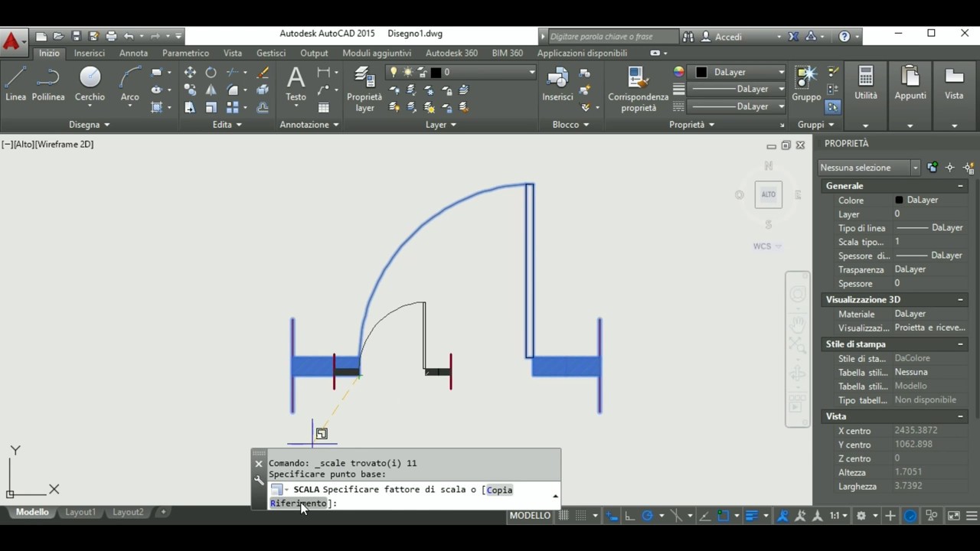Screen dimensions: 980x551
Task: Expand the Edita panel
Action: [x=227, y=125]
